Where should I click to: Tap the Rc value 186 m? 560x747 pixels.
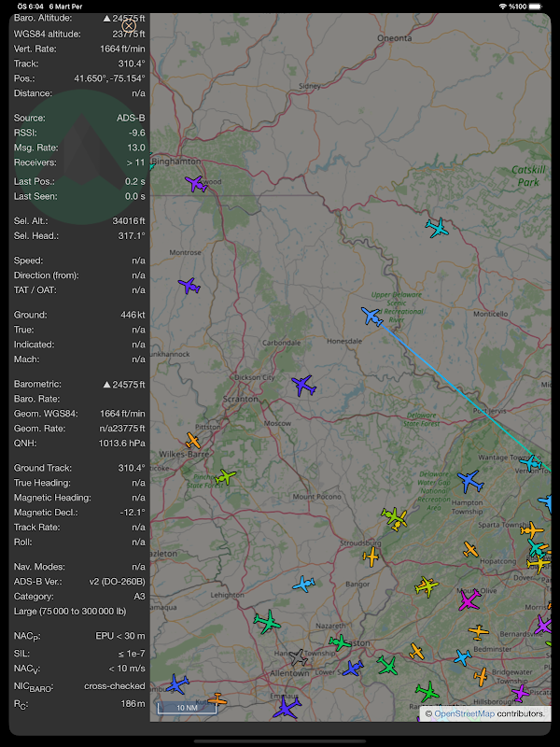point(133,703)
